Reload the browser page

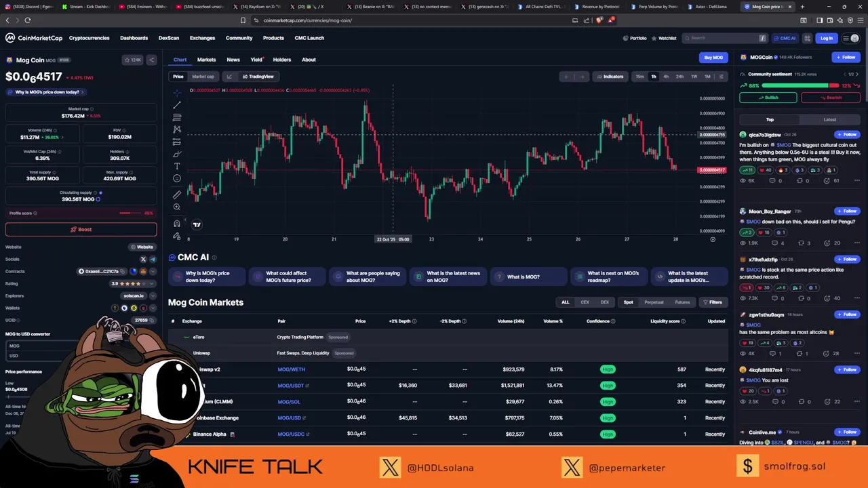coord(27,20)
